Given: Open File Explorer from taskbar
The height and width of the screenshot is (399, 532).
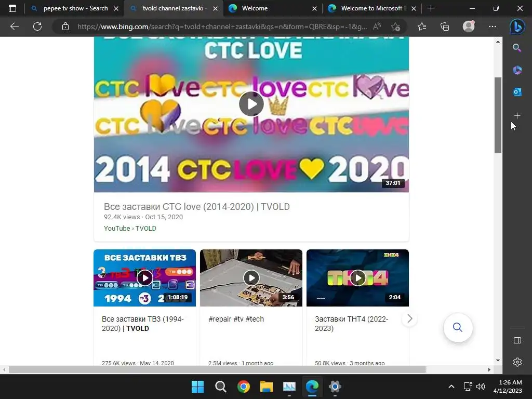Looking at the screenshot, I should (x=267, y=387).
